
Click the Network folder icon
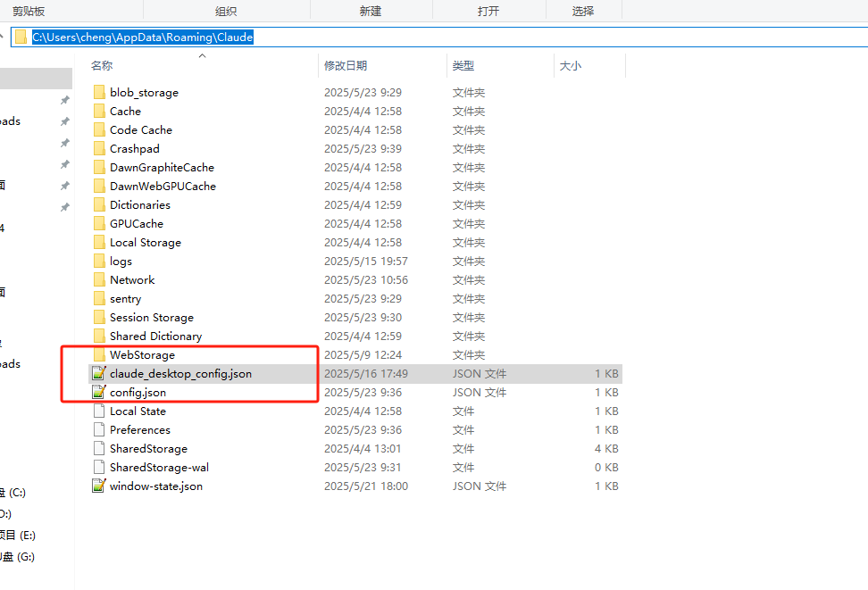click(x=99, y=280)
